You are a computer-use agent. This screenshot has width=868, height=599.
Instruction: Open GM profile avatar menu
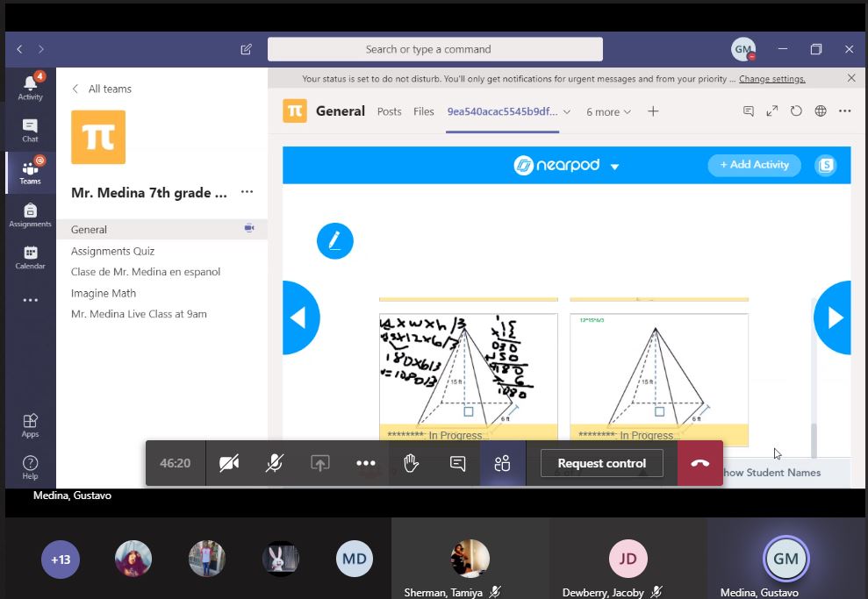742,49
